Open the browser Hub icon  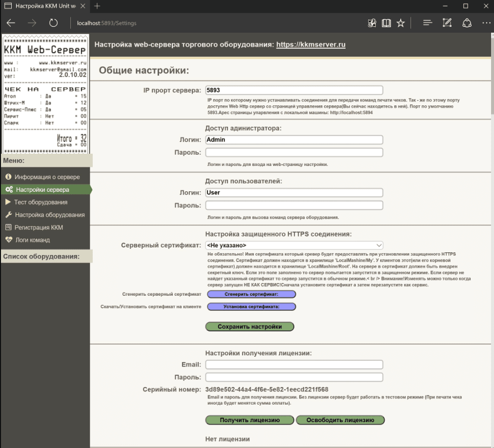pos(428,23)
